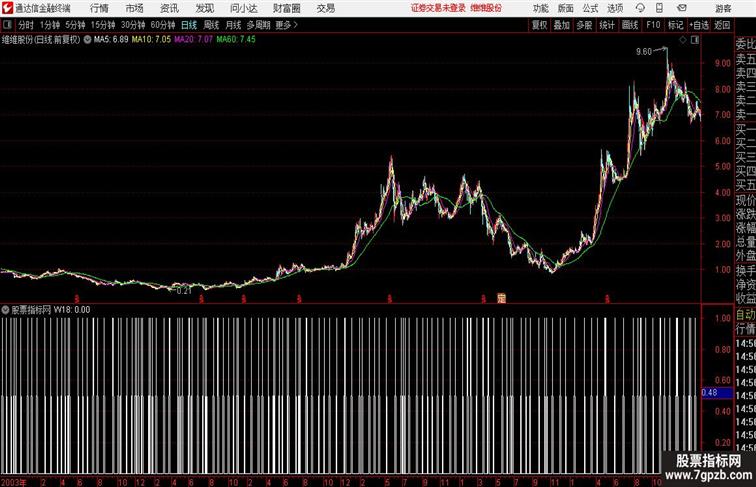The width and height of the screenshot is (756, 487).
Task: Switch to the 5分钟 period
Action: coord(75,25)
